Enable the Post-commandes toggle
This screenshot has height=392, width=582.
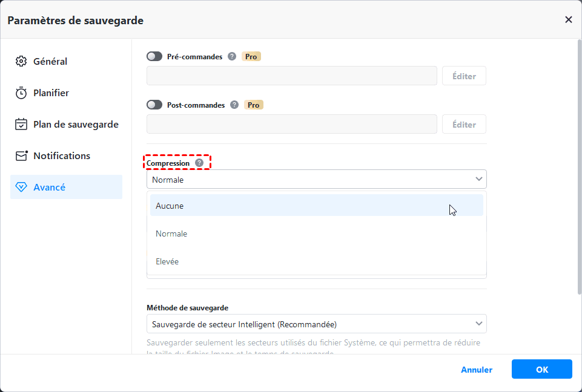coord(154,105)
